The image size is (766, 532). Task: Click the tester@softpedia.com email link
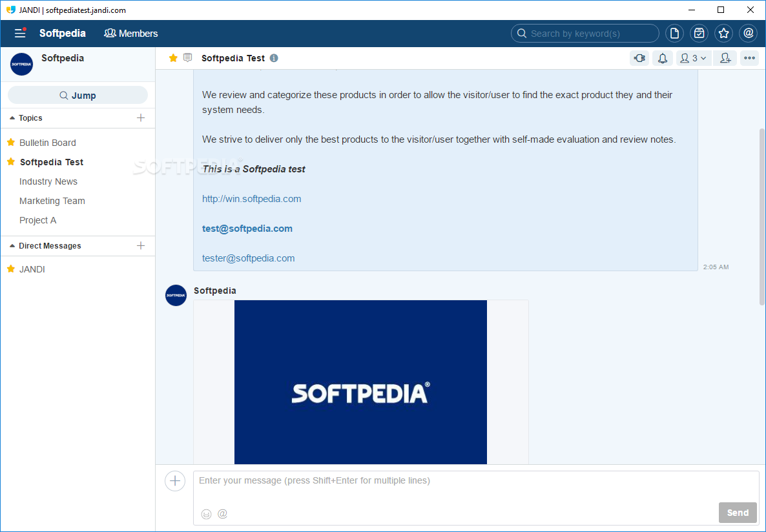click(248, 258)
